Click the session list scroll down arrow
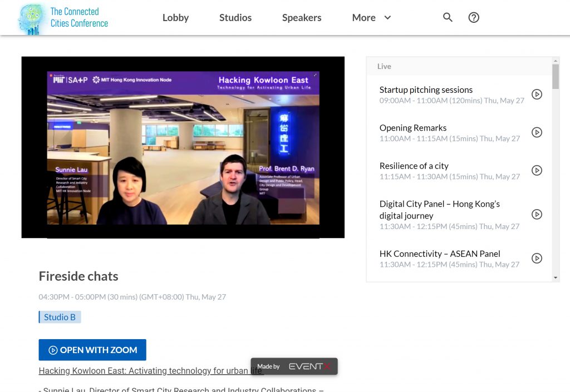The image size is (570, 392). pyautogui.click(x=555, y=277)
